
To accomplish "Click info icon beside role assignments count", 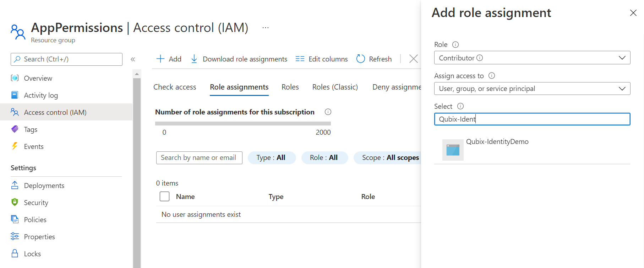I will tap(328, 112).
